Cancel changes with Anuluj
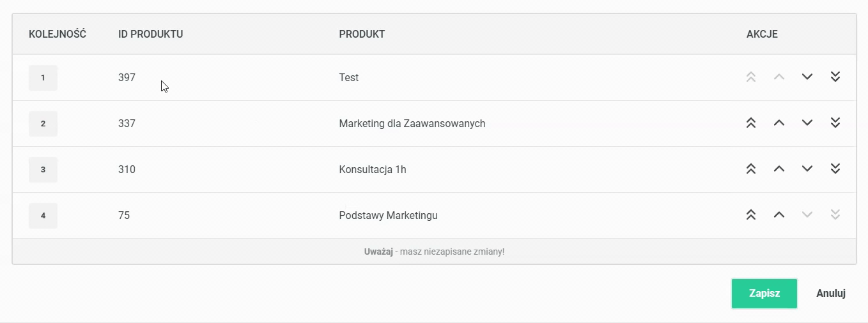868x323 pixels. (831, 294)
